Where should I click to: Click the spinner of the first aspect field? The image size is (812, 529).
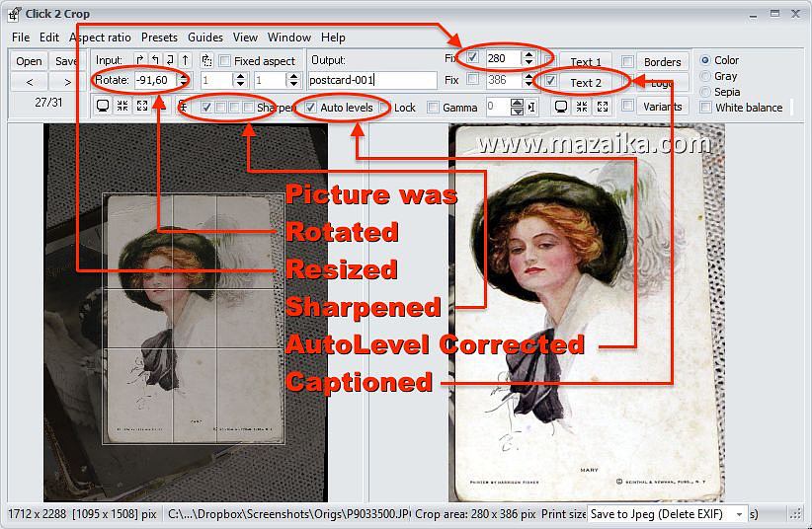240,80
